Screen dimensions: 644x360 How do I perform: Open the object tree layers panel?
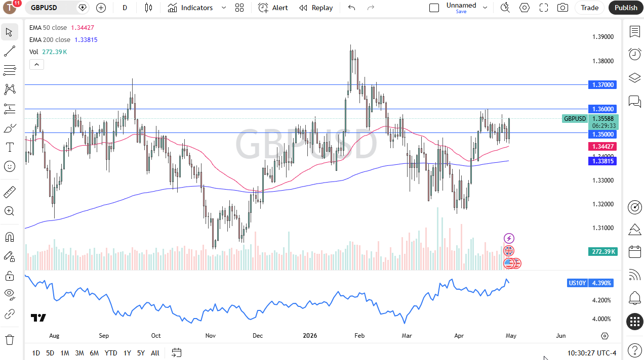[634, 78]
